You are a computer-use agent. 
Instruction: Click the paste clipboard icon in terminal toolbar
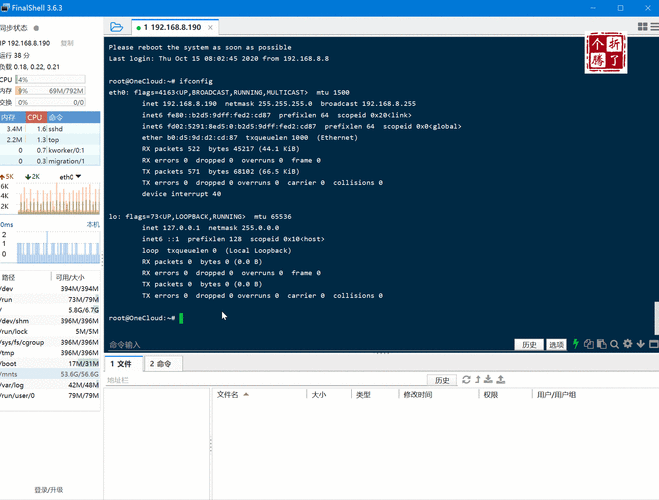[602, 344]
